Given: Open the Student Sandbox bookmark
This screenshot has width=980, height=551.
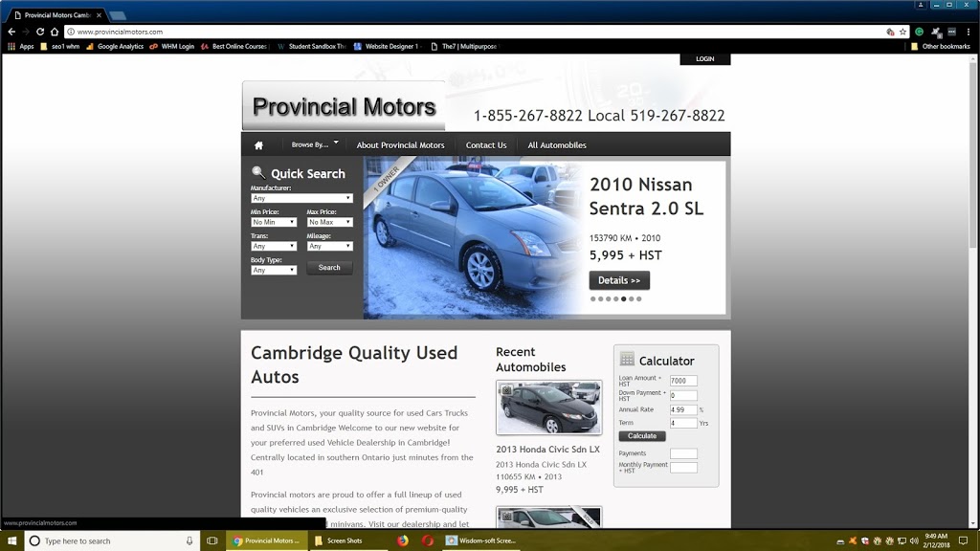Looking at the screenshot, I should pyautogui.click(x=312, y=46).
